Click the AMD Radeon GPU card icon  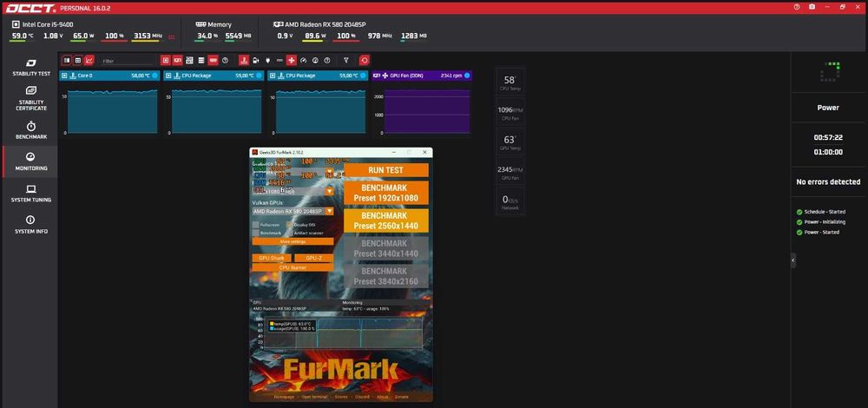click(279, 24)
